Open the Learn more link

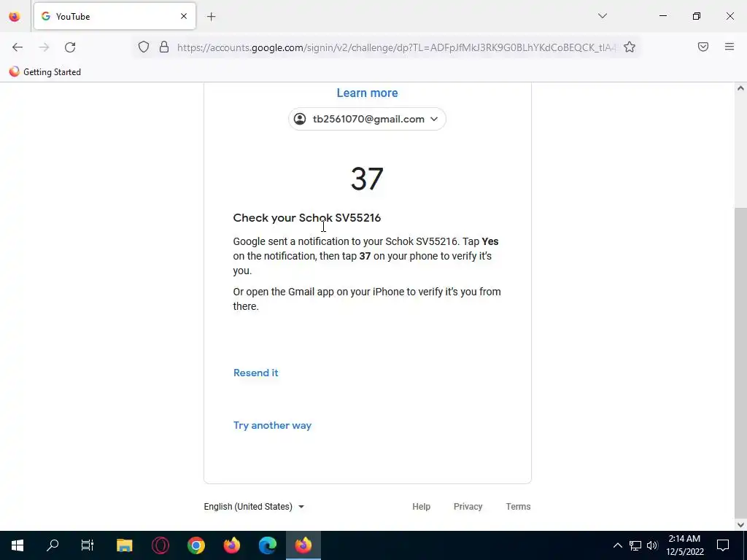pos(368,93)
